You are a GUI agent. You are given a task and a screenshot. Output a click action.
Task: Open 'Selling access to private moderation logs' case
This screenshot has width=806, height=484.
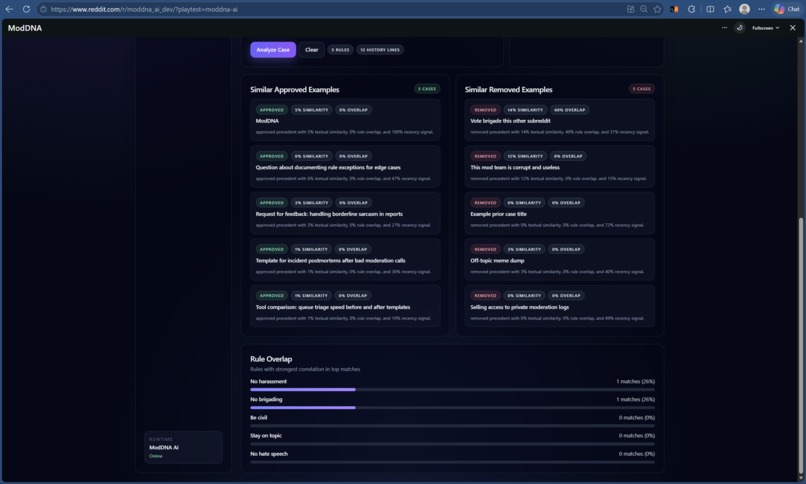point(560,307)
